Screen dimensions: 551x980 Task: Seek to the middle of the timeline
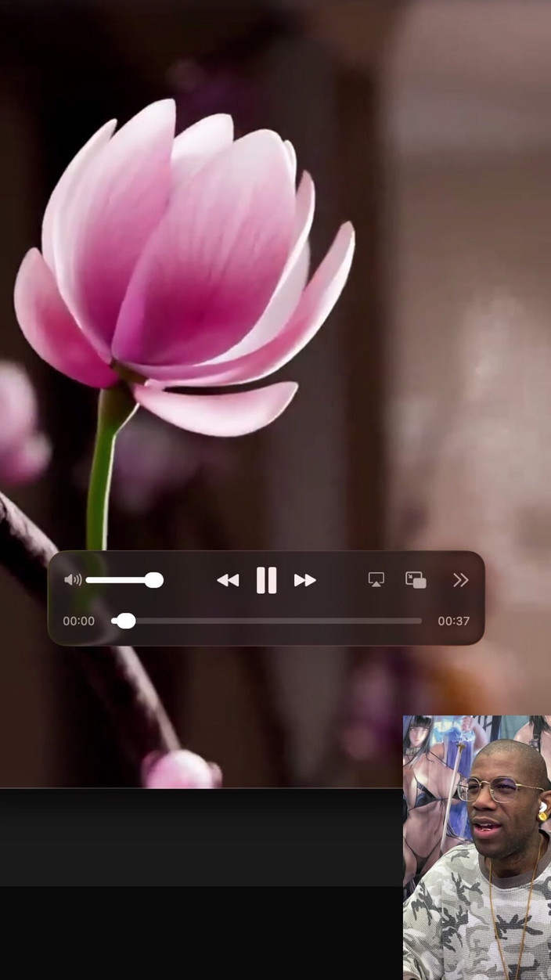(267, 621)
